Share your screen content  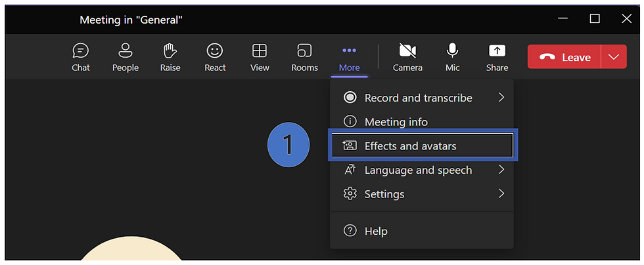click(497, 58)
